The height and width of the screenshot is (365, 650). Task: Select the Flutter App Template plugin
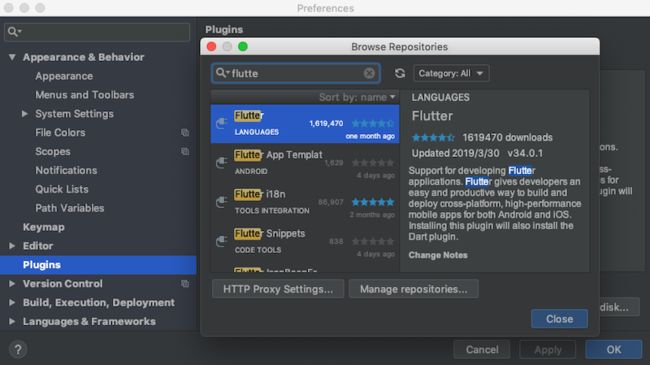click(x=305, y=163)
